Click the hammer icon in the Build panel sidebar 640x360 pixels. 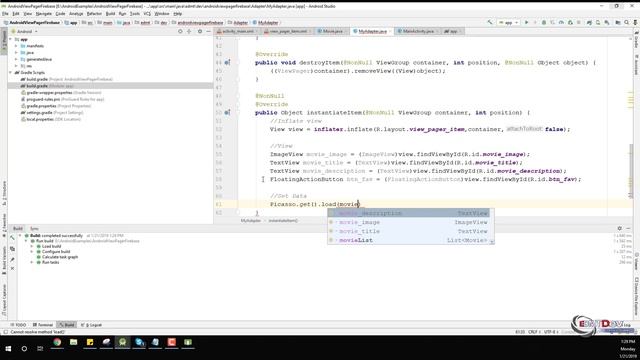click(12, 238)
